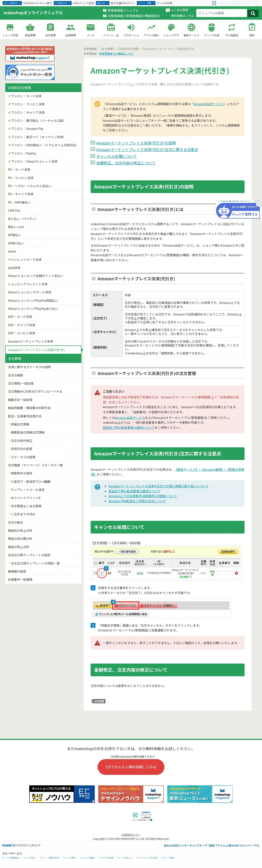The width and height of the screenshot is (262, 868).
Task: Open 伝票番号(追跡番号)の登録について link
Action: [x=142, y=496]
